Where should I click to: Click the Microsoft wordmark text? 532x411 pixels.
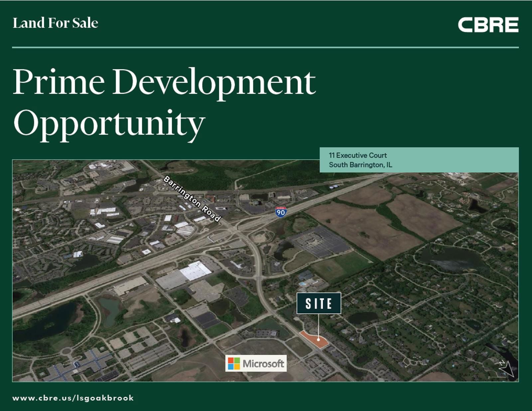click(x=263, y=363)
